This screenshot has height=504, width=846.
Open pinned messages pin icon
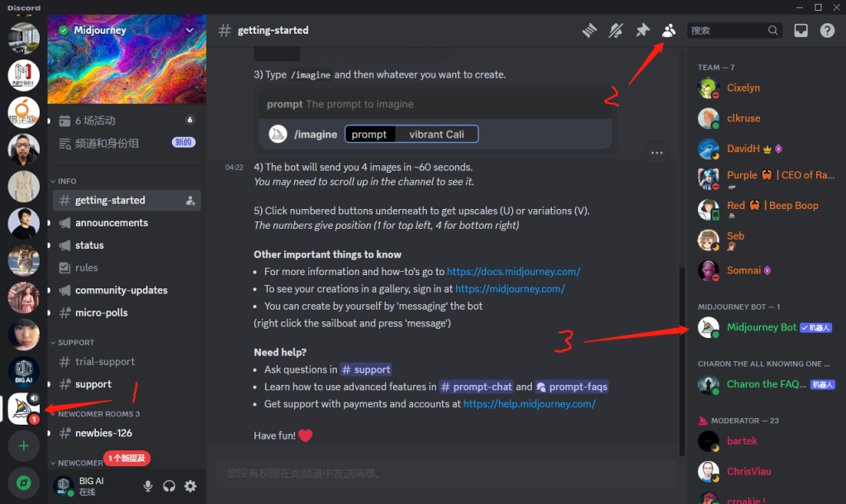pos(642,31)
